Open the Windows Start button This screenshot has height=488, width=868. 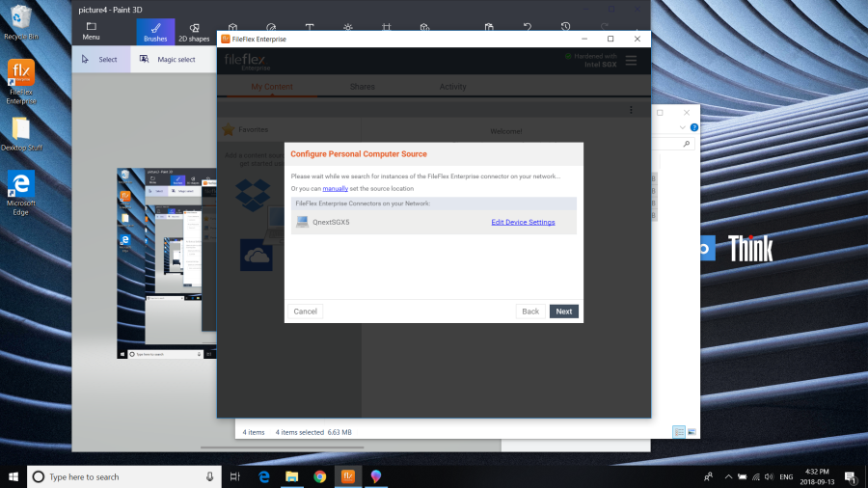(x=14, y=476)
